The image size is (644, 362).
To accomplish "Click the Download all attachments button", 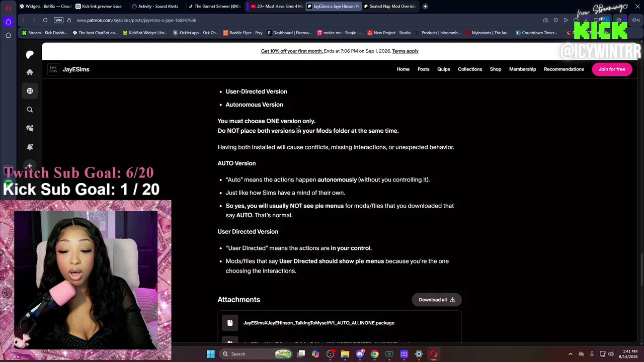I will click(x=437, y=300).
